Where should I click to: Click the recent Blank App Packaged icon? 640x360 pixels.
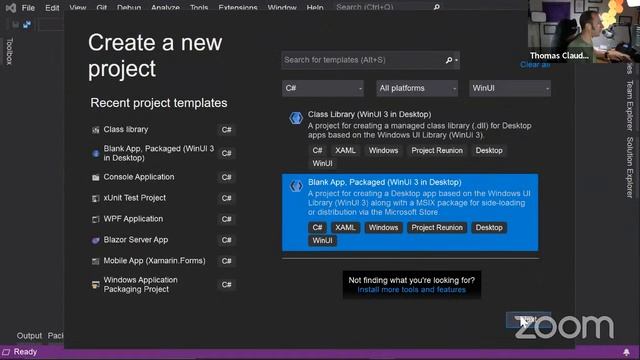pyautogui.click(x=96, y=153)
